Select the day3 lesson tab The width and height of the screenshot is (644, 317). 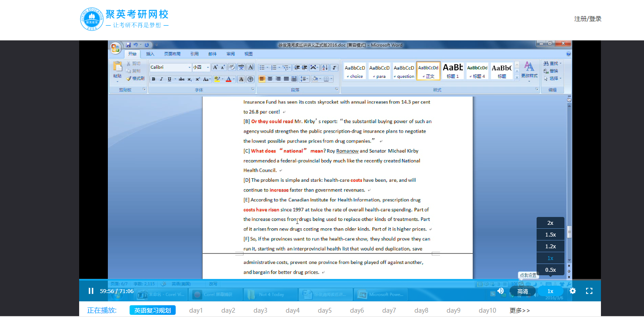260,310
